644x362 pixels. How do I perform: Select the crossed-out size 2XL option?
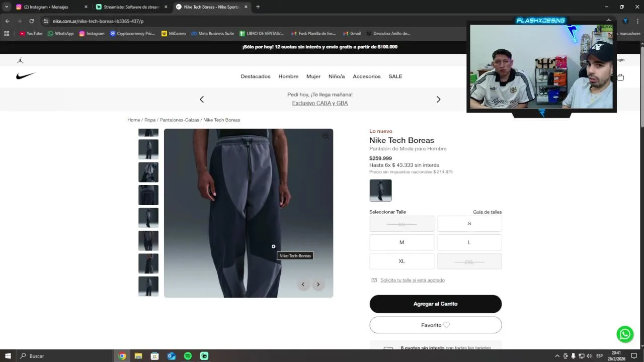[469, 261]
